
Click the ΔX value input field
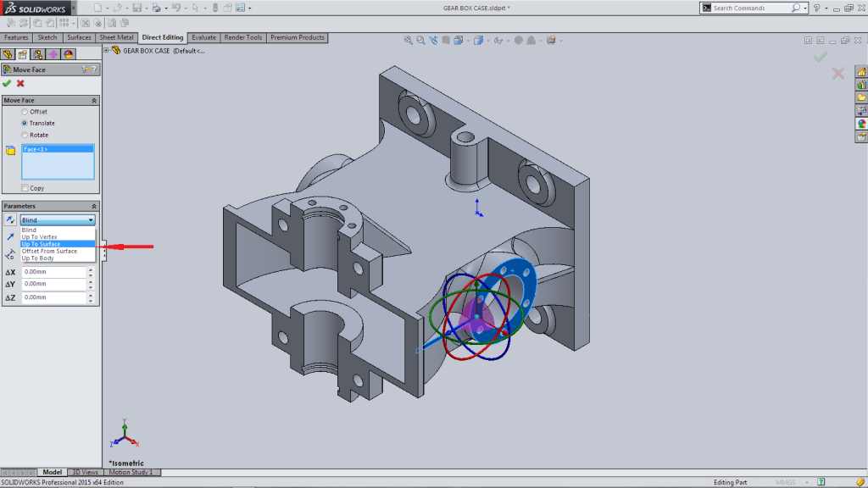tap(51, 271)
